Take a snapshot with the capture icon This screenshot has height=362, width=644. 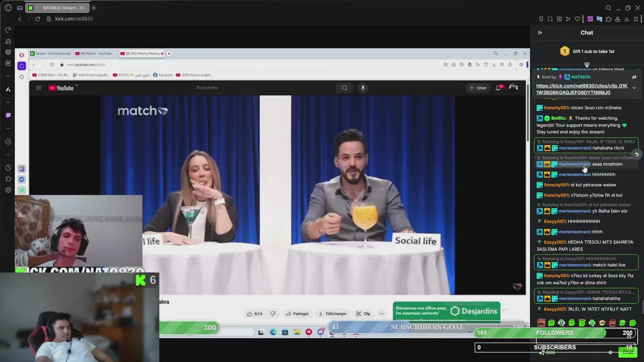[x=550, y=19]
